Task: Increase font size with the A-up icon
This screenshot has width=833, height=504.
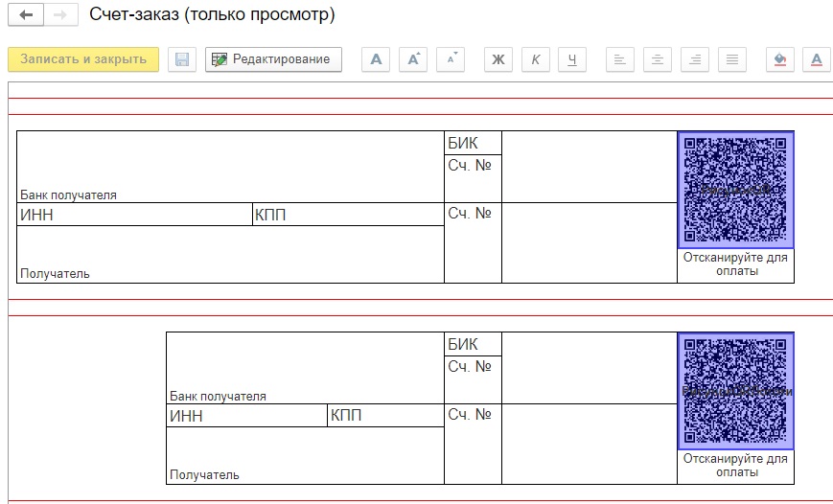Action: coord(413,59)
